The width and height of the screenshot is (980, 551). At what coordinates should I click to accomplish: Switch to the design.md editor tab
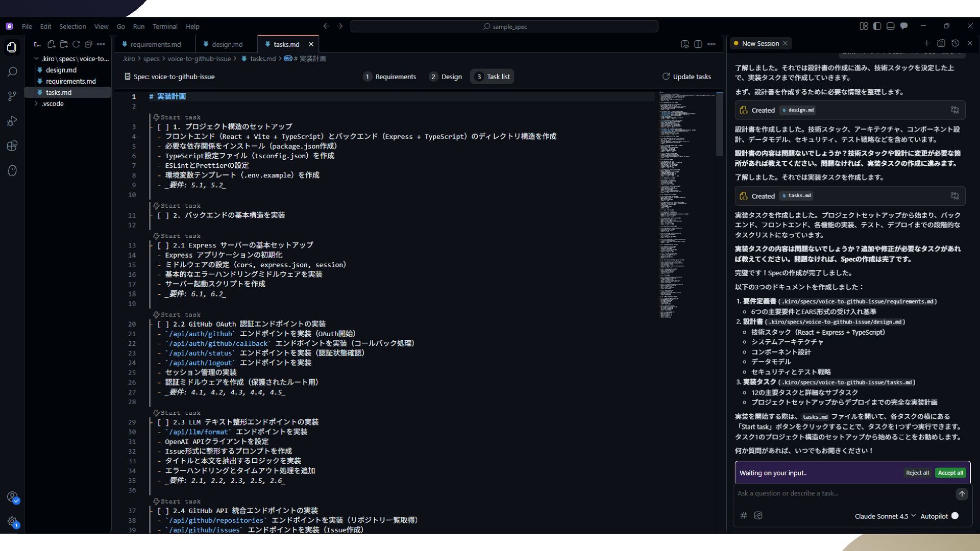[227, 44]
